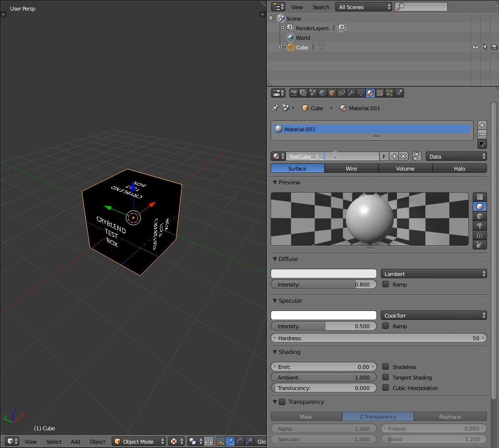Set preview type to large sphere with sky

479,245
